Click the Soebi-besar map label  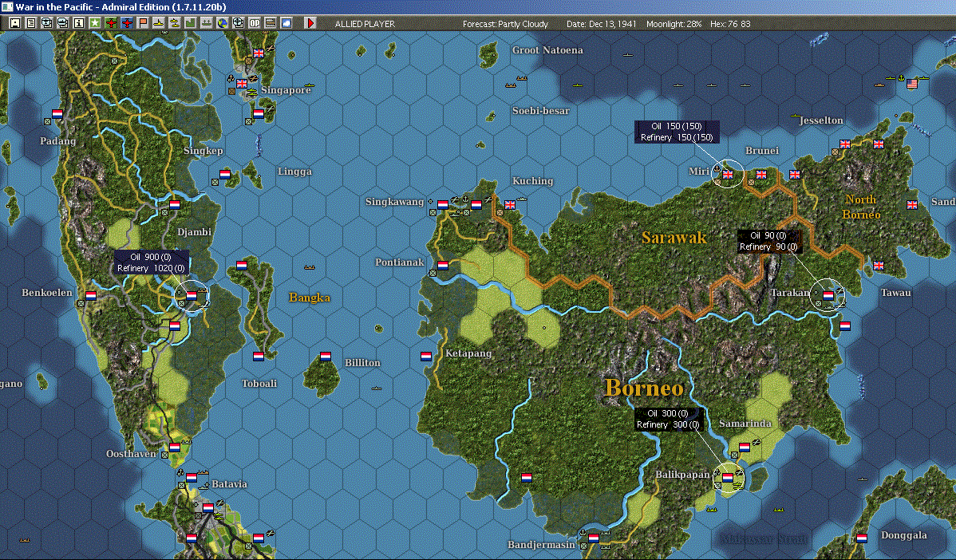click(541, 111)
